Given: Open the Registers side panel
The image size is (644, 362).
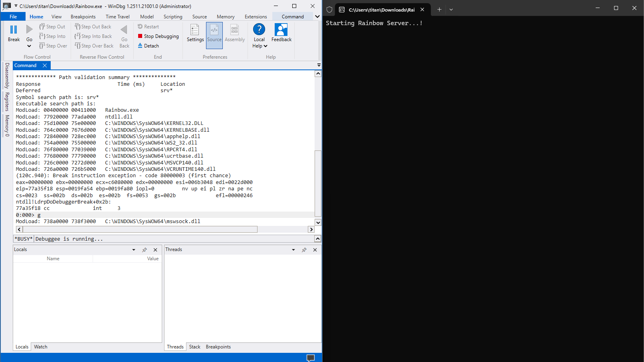Looking at the screenshot, I should pyautogui.click(x=7, y=102).
